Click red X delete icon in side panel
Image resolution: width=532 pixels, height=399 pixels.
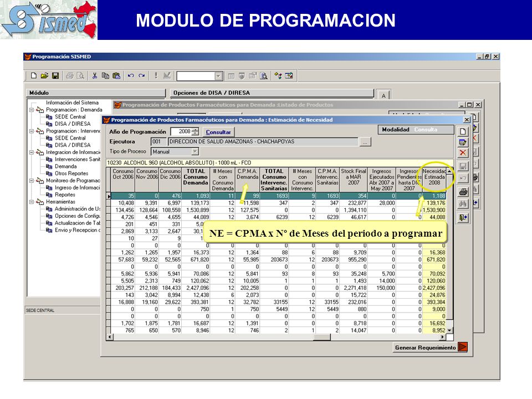[463, 153]
